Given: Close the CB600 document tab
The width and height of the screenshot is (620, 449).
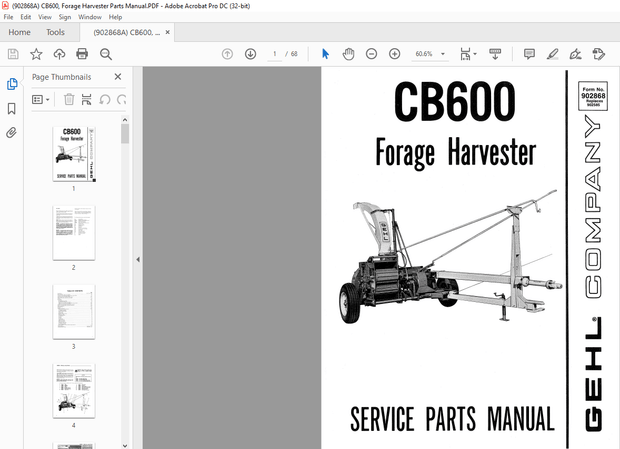Looking at the screenshot, I should coord(168,32).
